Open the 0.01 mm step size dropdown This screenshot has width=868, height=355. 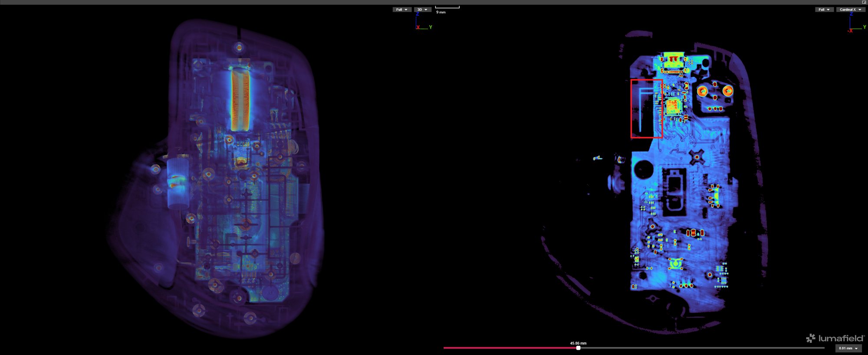[848, 348]
